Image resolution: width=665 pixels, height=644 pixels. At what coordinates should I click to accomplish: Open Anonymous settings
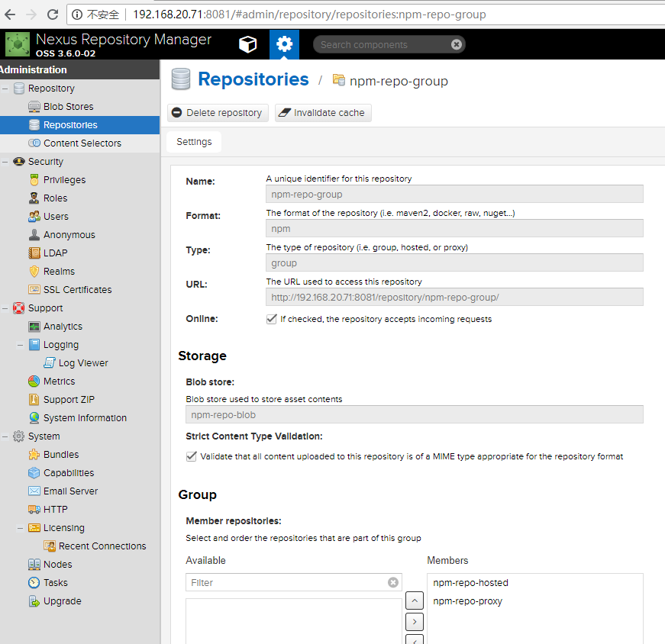(69, 234)
